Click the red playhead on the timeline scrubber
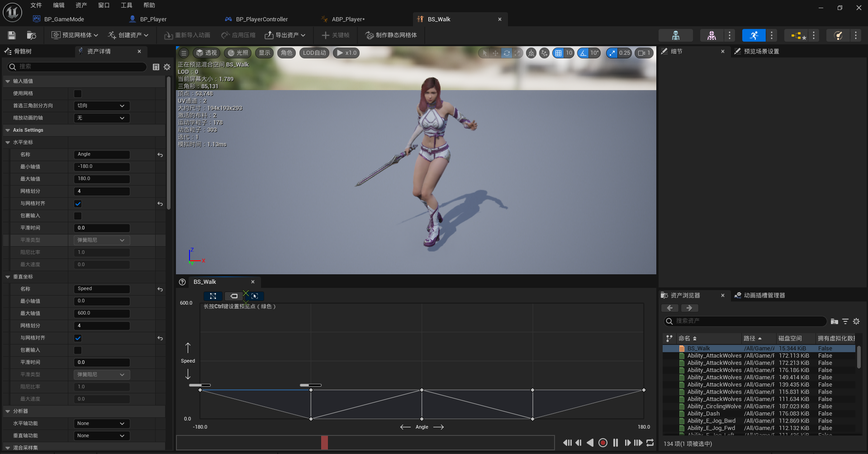 (x=324, y=443)
